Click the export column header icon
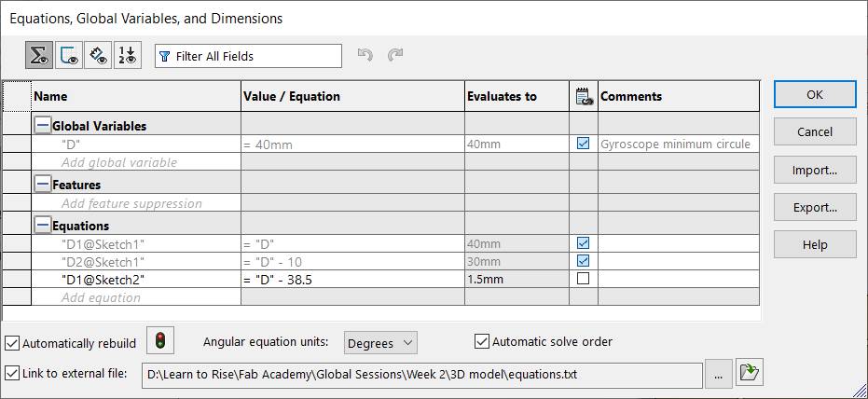Image resolution: width=868 pixels, height=399 pixels. point(584,96)
